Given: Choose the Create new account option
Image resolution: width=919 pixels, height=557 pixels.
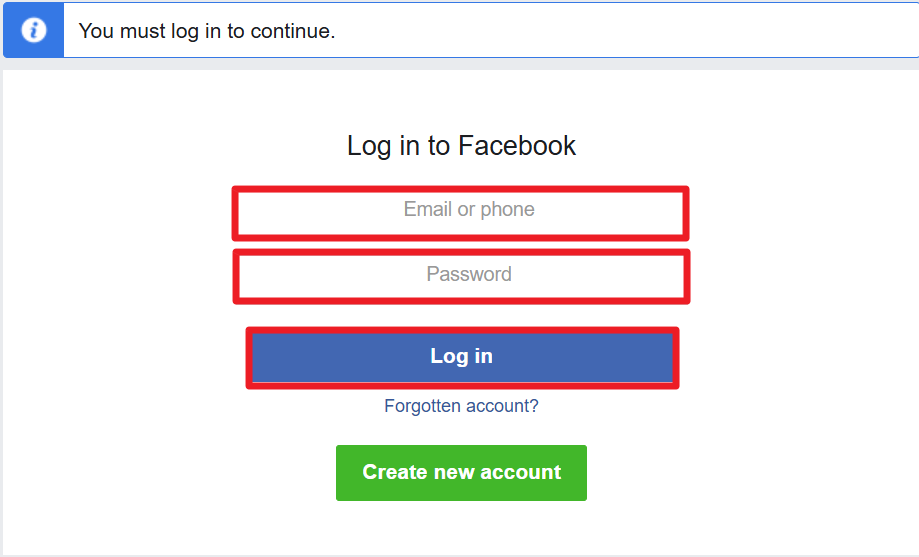Looking at the screenshot, I should 461,472.
